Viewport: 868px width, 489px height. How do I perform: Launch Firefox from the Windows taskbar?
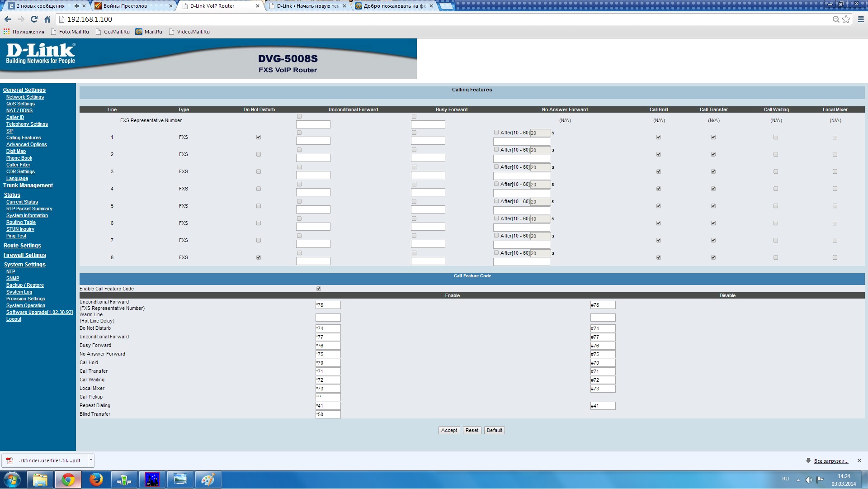[x=96, y=480]
